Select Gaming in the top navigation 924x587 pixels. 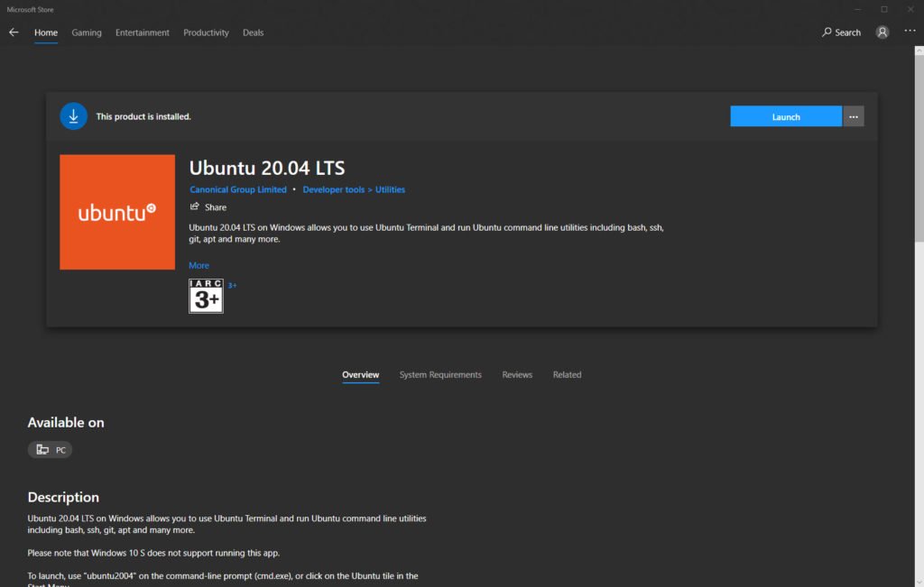tap(87, 32)
